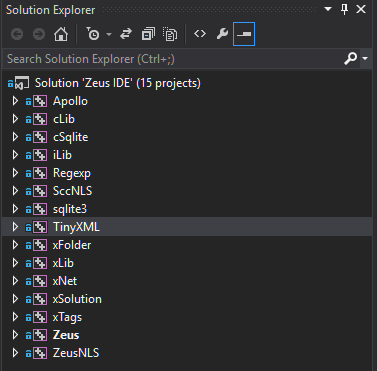Toggle Preview Selected Items button
The height and width of the screenshot is (371, 377).
[244, 34]
